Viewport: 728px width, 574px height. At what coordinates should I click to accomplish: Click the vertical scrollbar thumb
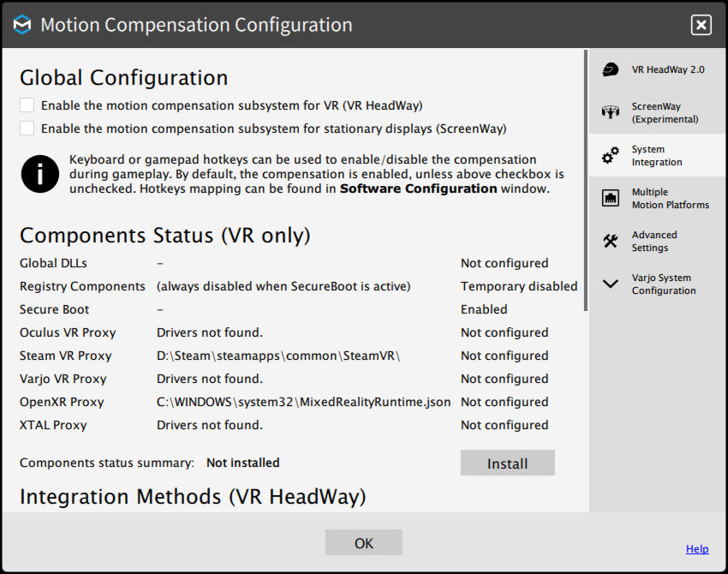586,180
